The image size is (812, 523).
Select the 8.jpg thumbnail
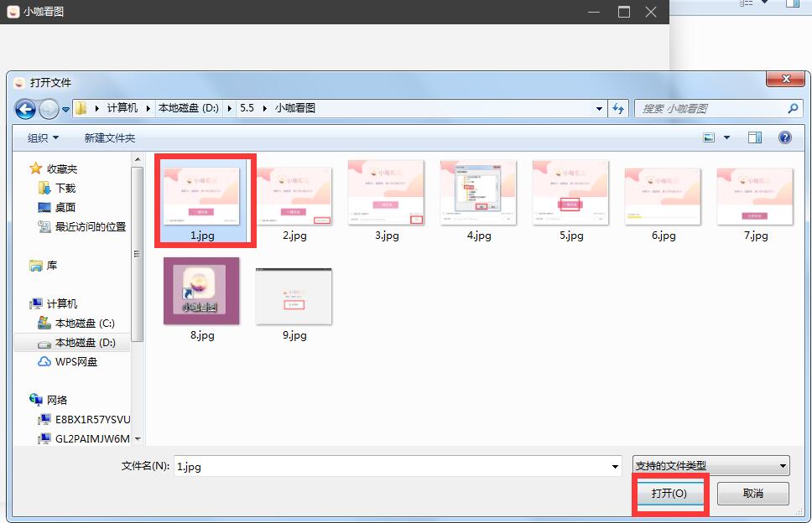(x=201, y=291)
